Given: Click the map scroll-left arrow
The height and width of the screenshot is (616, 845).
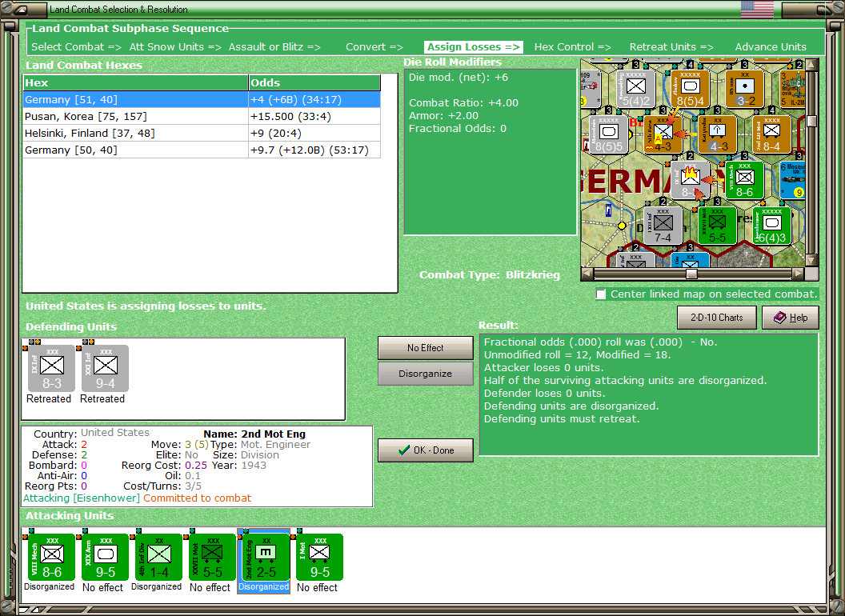Looking at the screenshot, I should coord(587,274).
